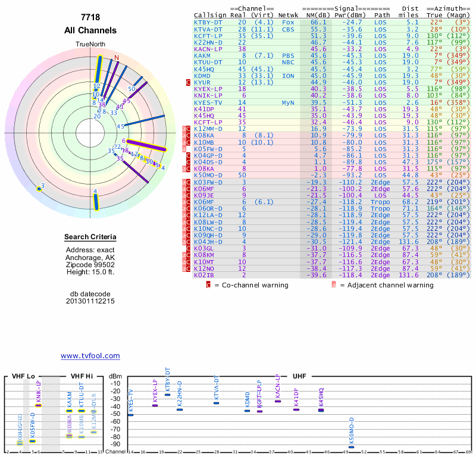Click the ION network cell
This screenshot has width=476, height=457.
288,76
